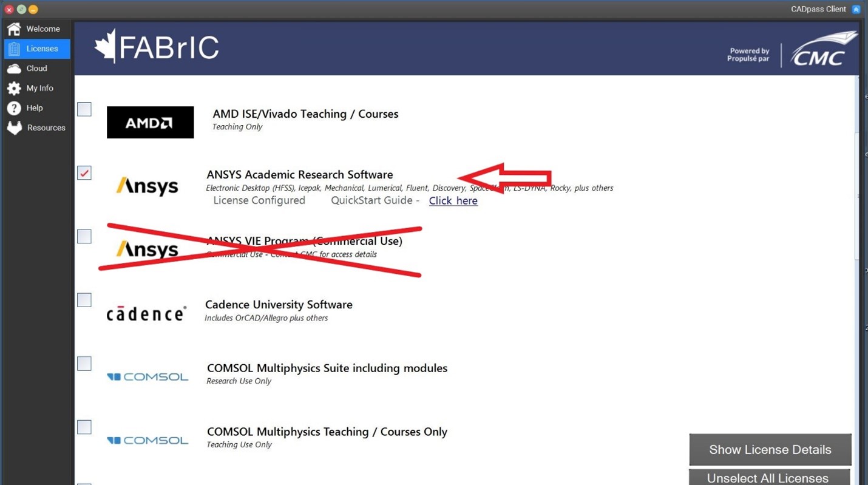
Task: Click the COMSOL logo on Multiphysics Suite row
Action: pyautogui.click(x=147, y=376)
